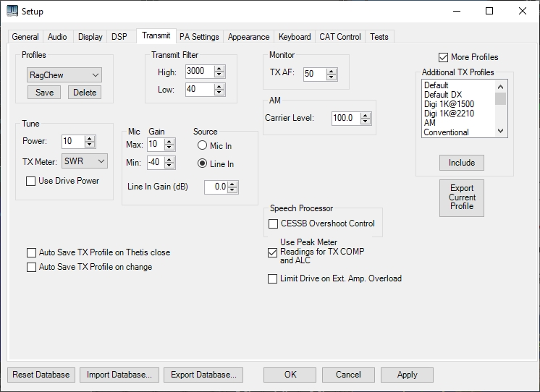
Task: Decrease Transmit Filter Low value with down arrow
Action: [x=220, y=93]
